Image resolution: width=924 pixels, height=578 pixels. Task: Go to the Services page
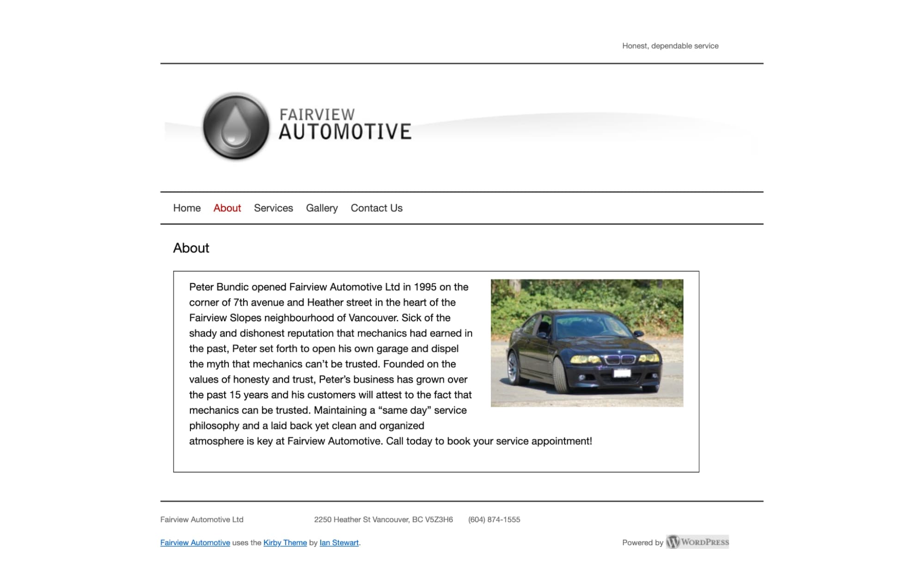pyautogui.click(x=273, y=208)
